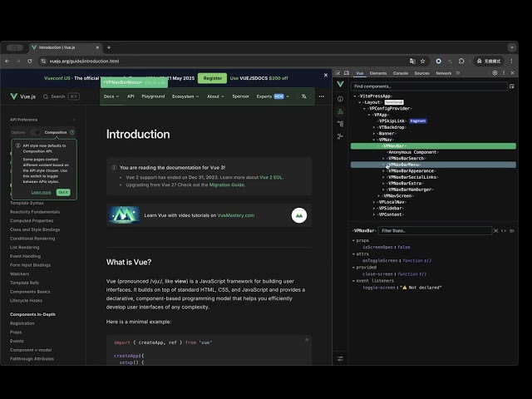Viewport: 532px width, 399px height.
Task: Switch to the Elements tab in DevTools
Action: pos(378,73)
